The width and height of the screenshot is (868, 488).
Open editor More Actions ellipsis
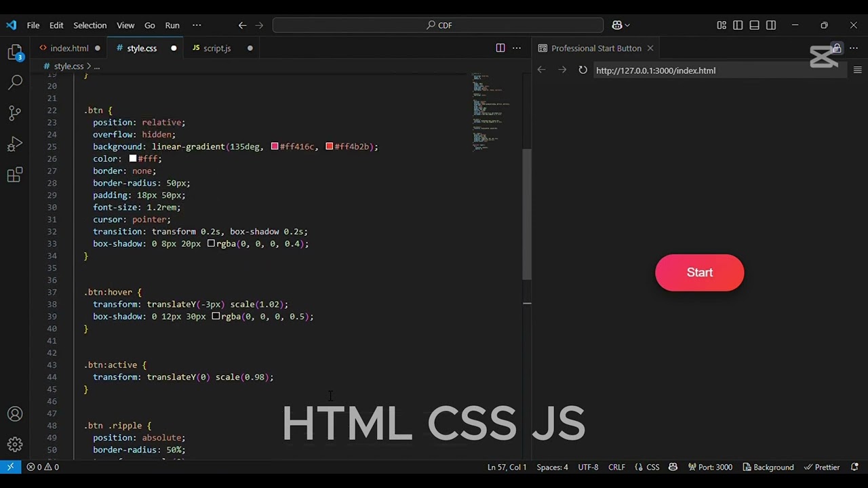(x=517, y=48)
